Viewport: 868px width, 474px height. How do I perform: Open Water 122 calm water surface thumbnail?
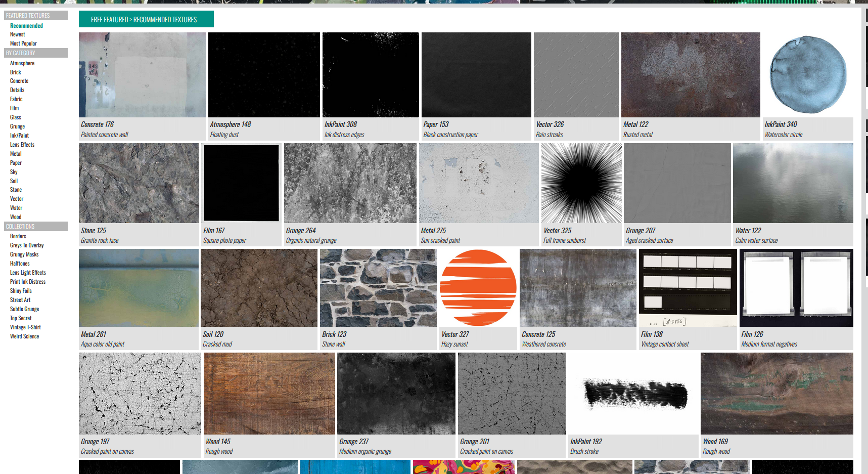(793, 183)
